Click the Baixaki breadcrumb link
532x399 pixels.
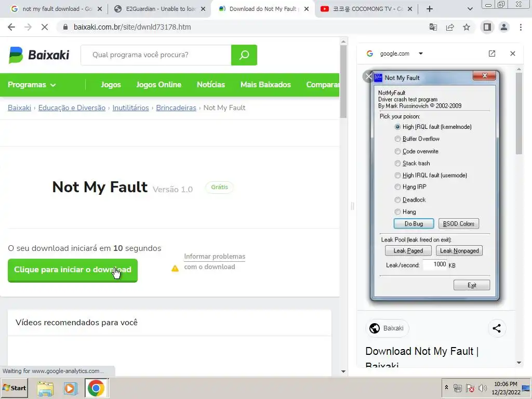[19, 108]
